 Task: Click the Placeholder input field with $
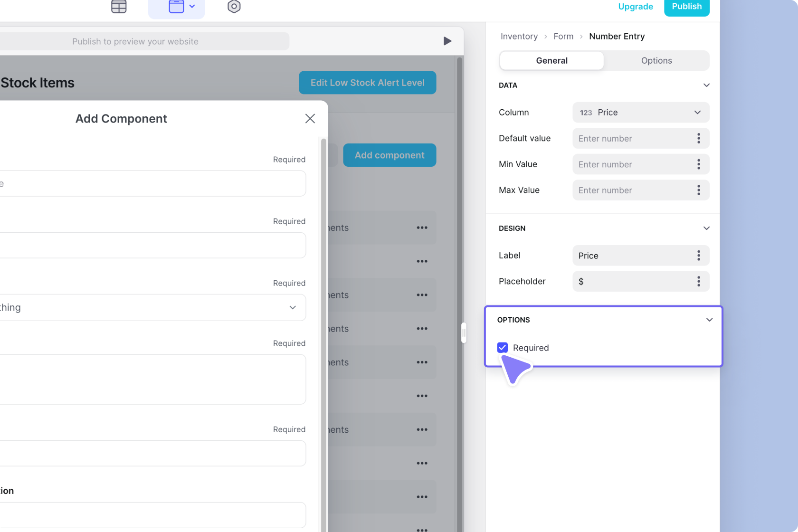coord(632,281)
